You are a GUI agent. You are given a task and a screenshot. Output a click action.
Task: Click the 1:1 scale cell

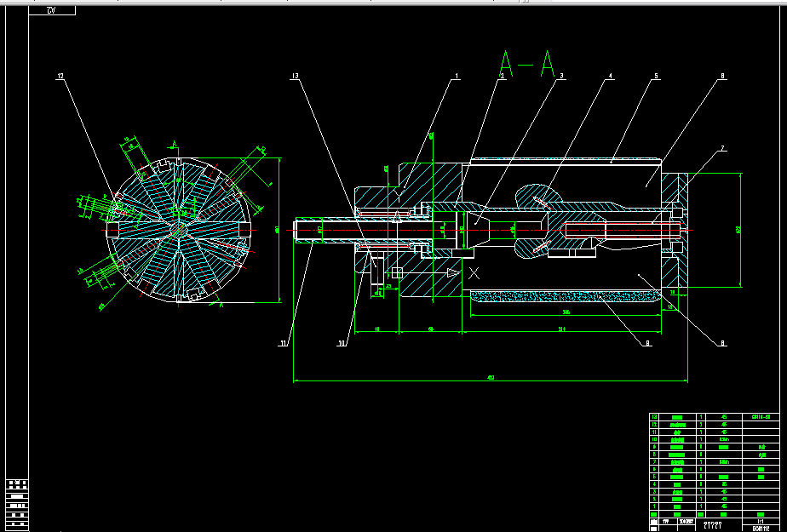point(761,522)
